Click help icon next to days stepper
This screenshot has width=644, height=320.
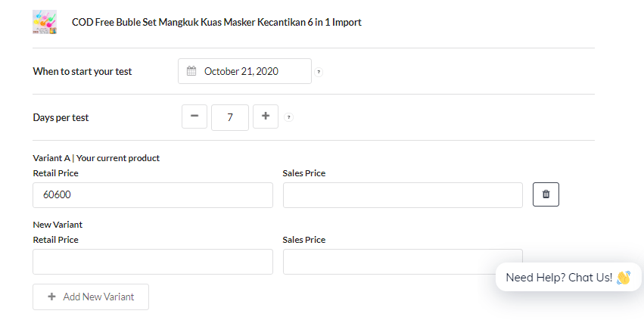click(x=289, y=117)
